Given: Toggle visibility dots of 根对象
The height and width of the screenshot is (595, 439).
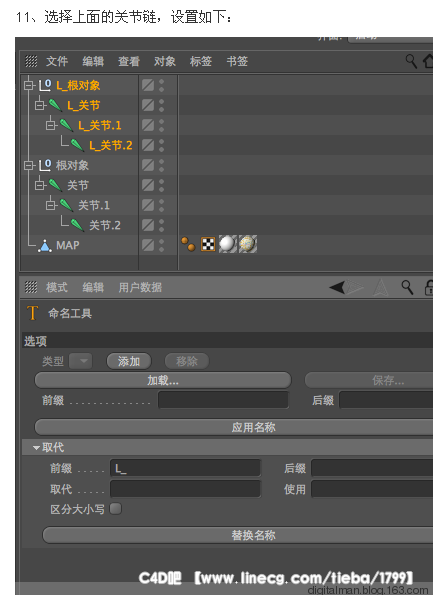Looking at the screenshot, I should (x=161, y=165).
